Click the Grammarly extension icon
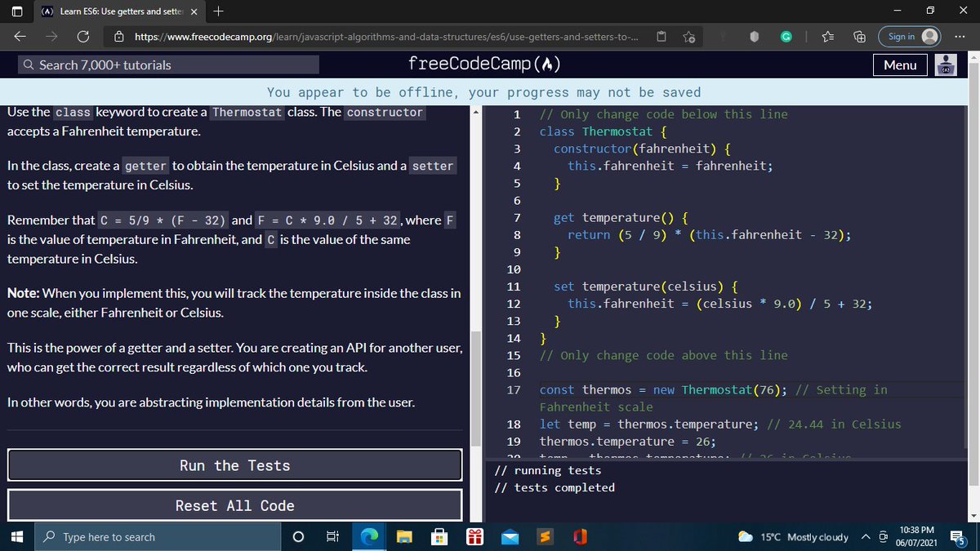Image resolution: width=980 pixels, height=551 pixels. coord(786,37)
